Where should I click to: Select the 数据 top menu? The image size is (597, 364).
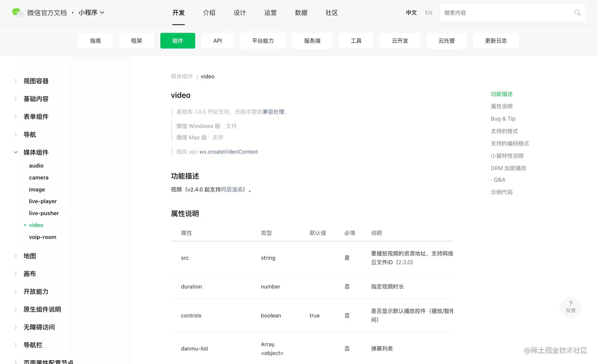pos(301,13)
